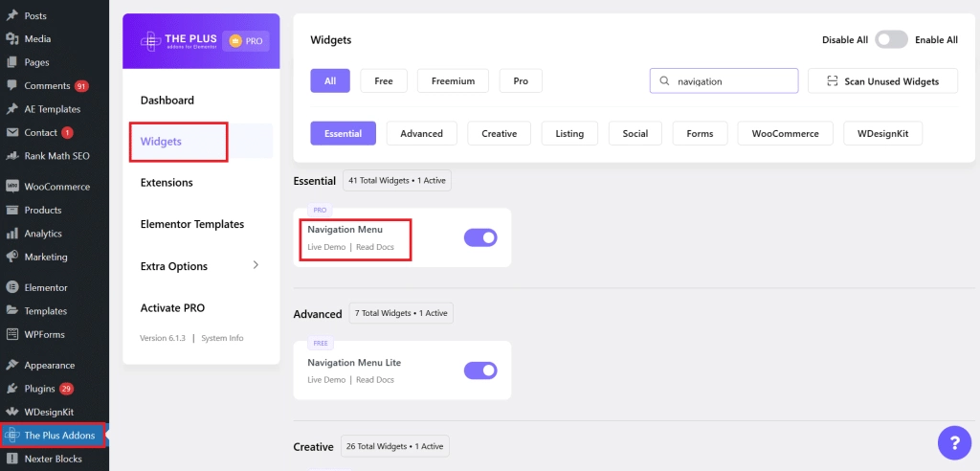Open the Extensions menu item
The image size is (980, 471).
click(x=167, y=183)
